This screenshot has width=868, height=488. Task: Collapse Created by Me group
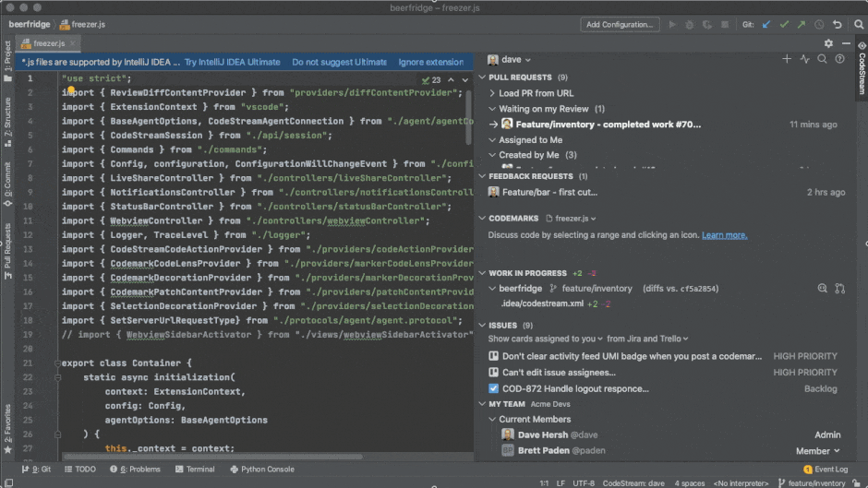(x=492, y=155)
